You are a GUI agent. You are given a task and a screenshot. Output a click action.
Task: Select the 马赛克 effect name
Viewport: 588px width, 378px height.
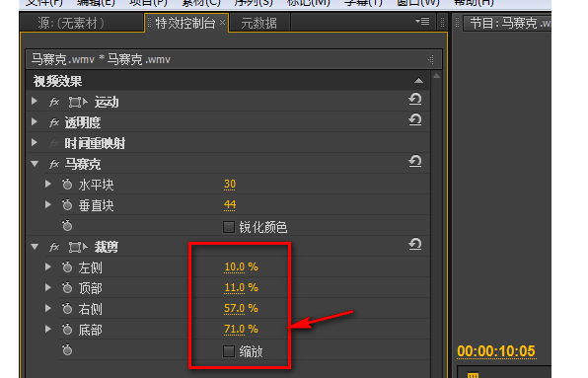(x=83, y=164)
